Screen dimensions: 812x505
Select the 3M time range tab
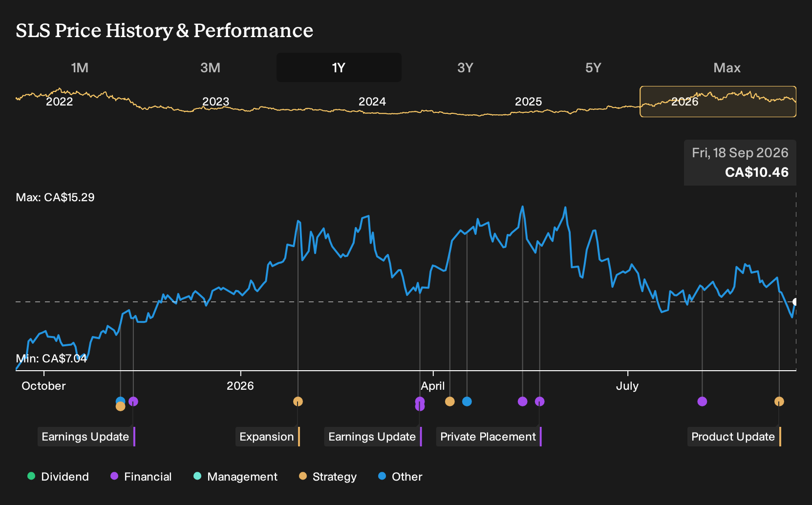coord(210,67)
